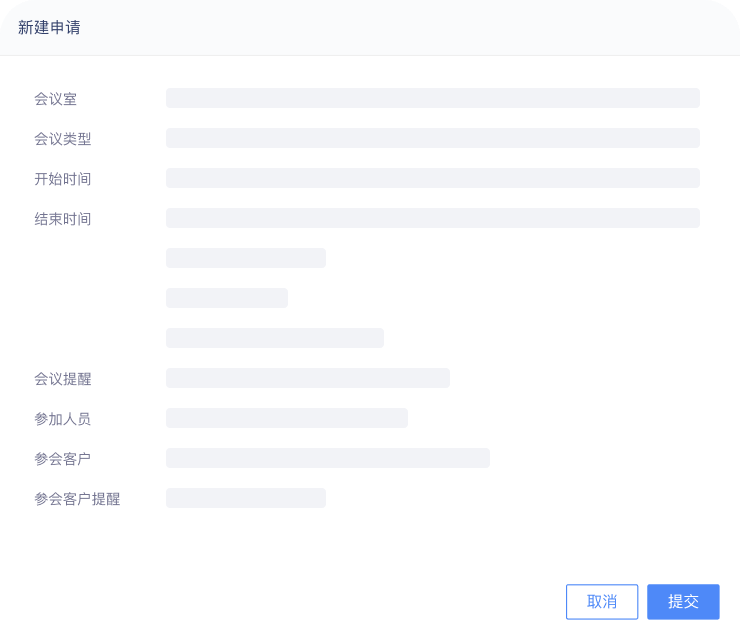Click the 参加人员 label
Screen dimensions: 740x640
[62, 419]
